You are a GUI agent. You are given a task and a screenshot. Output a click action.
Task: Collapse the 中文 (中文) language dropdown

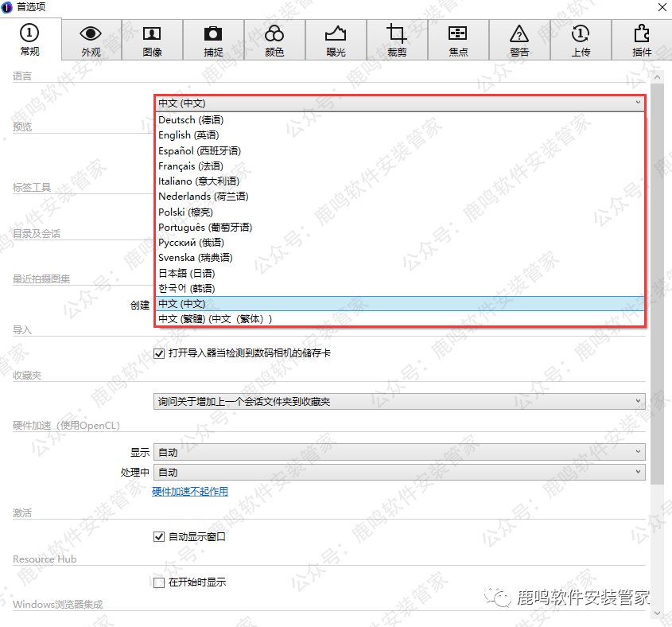pos(398,103)
